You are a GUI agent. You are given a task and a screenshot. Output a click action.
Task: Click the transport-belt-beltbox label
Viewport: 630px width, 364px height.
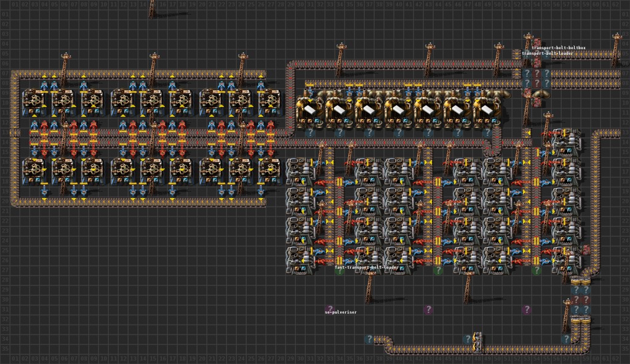(x=558, y=48)
